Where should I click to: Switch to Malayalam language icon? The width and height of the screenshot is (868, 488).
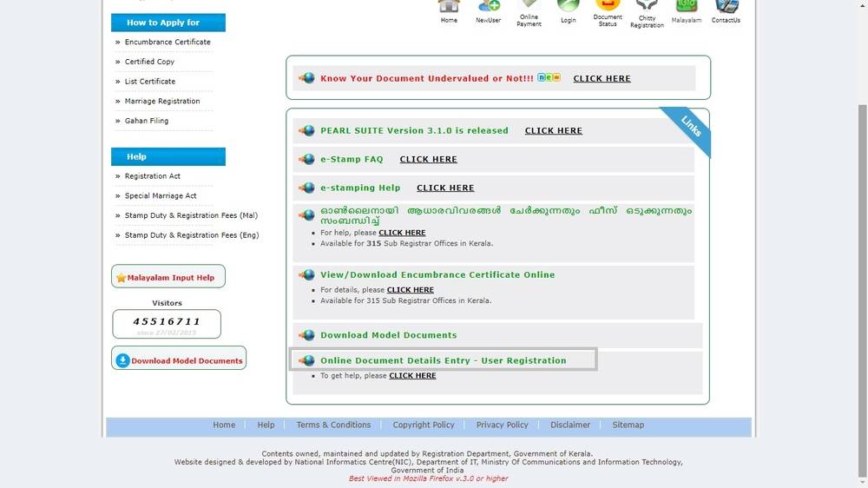click(686, 7)
